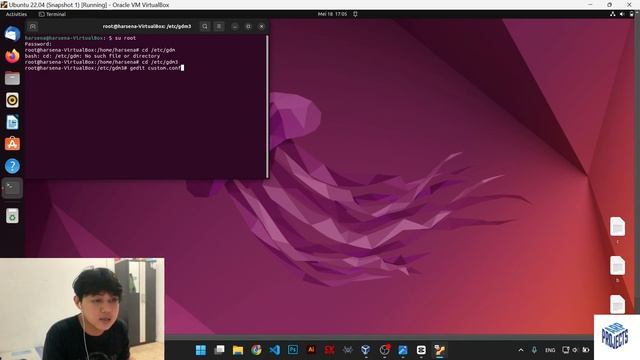The width and height of the screenshot is (640, 360).
Task: Click the network icon in Ubuntu top bar
Action: coord(613,14)
